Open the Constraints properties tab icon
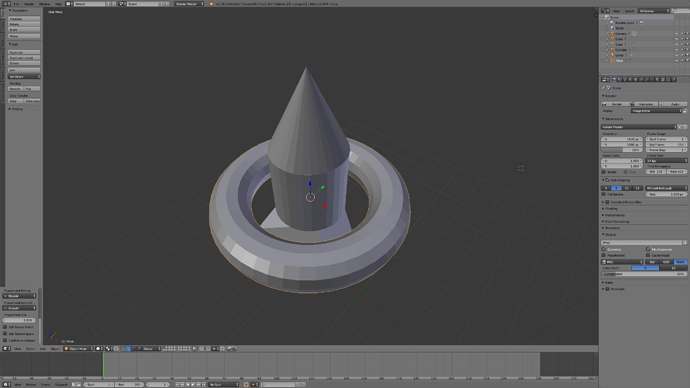 pyautogui.click(x=641, y=79)
